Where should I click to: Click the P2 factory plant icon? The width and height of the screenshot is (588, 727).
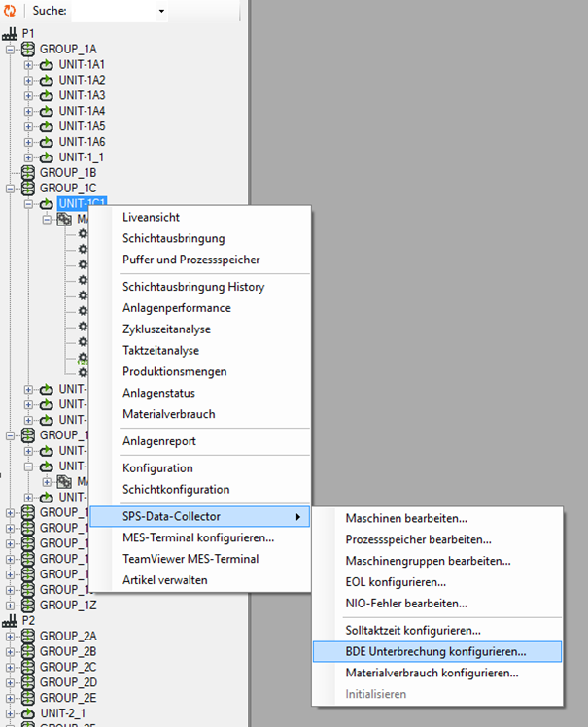click(11, 620)
